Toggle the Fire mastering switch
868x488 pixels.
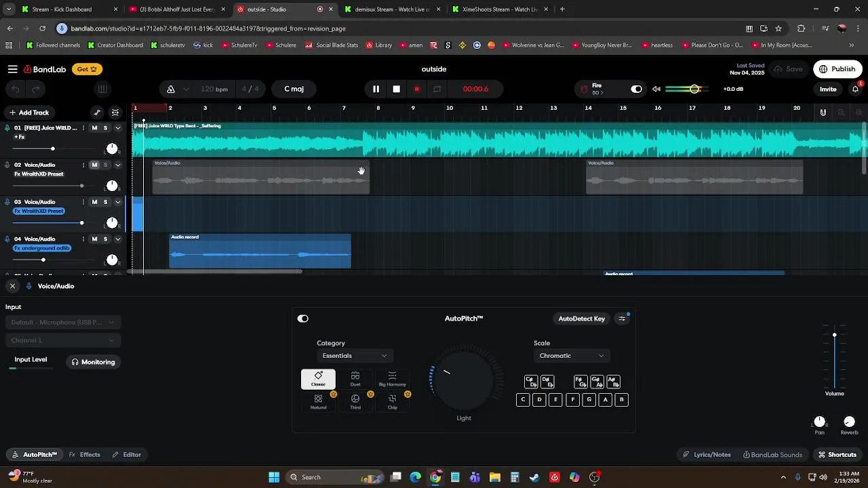click(636, 89)
